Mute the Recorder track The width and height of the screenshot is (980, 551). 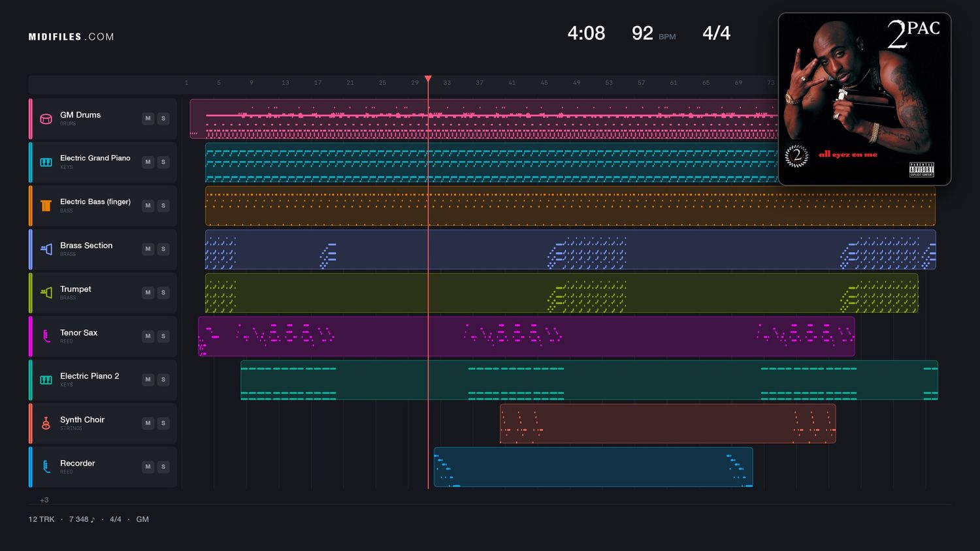point(148,467)
